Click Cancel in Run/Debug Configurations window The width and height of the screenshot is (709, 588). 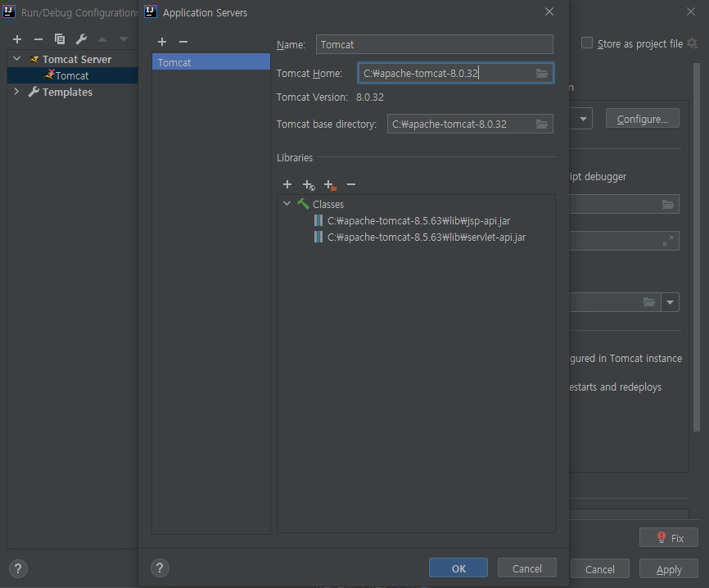click(x=599, y=569)
